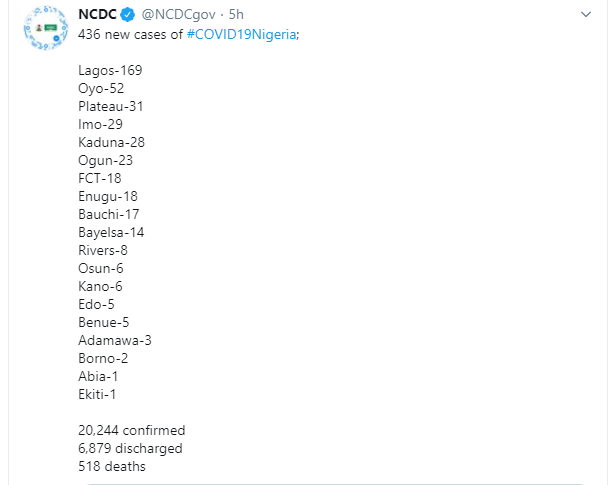
Task: Click the Ekiti-1 line
Action: [x=99, y=394]
